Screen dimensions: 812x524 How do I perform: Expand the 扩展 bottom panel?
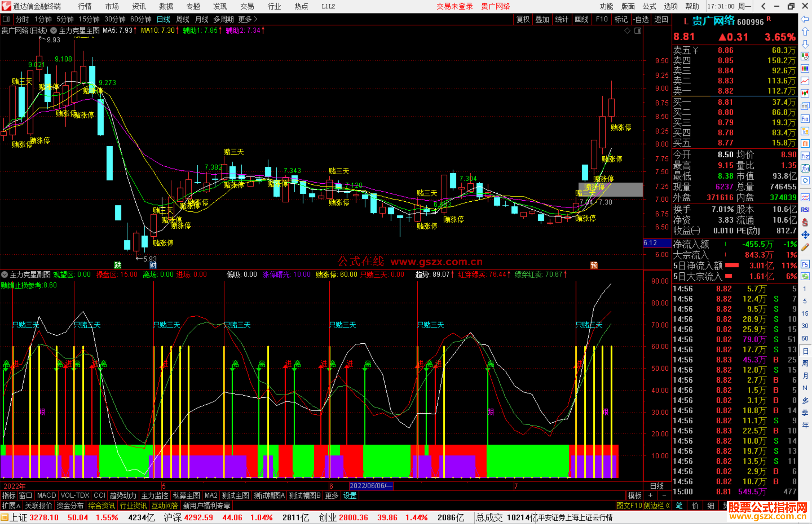click(11, 506)
